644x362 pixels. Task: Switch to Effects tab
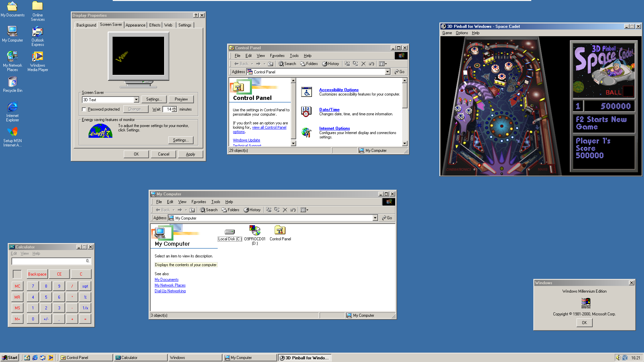155,25
